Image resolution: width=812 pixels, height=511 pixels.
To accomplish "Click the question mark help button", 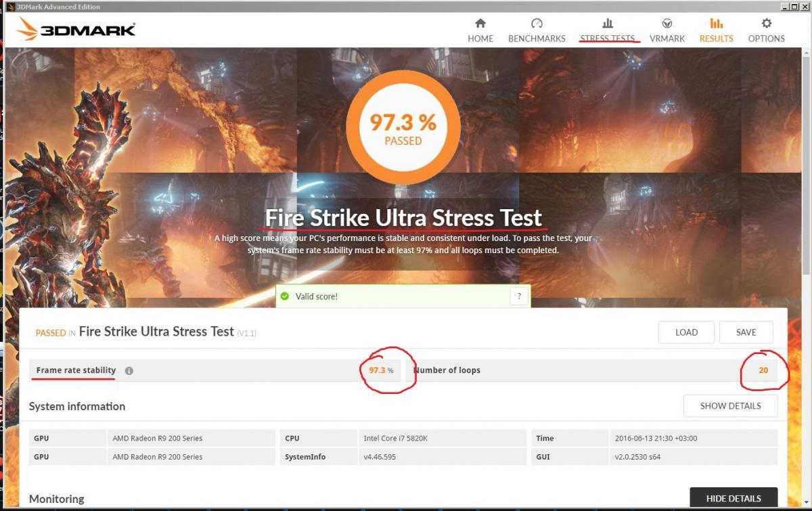I will 519,296.
